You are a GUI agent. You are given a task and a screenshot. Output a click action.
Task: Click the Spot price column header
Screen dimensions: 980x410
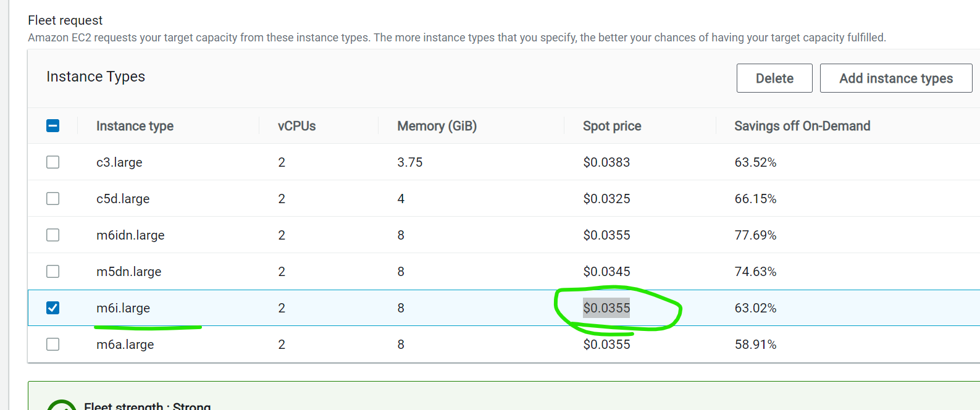pyautogui.click(x=612, y=126)
